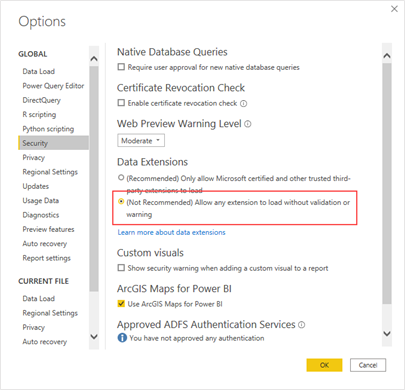Image resolution: width=405 pixels, height=390 pixels.
Task: Go to Updates settings
Action: pyautogui.click(x=36, y=186)
